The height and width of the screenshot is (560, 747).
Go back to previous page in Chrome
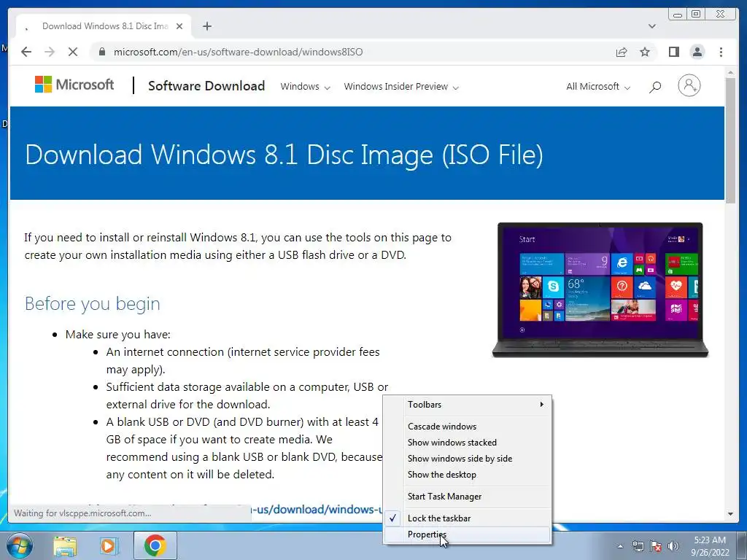[26, 52]
